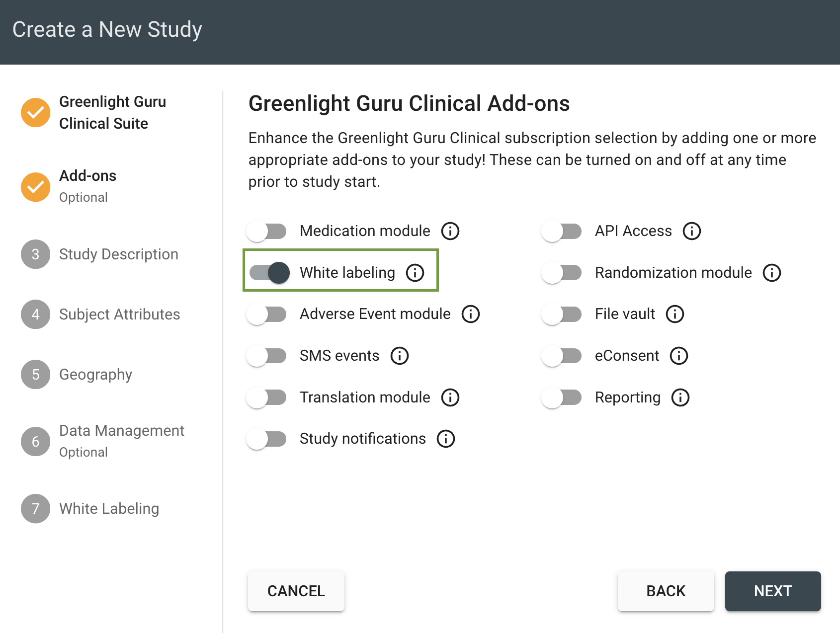Image resolution: width=840 pixels, height=633 pixels.
Task: Open the Study Description step
Action: click(x=118, y=254)
